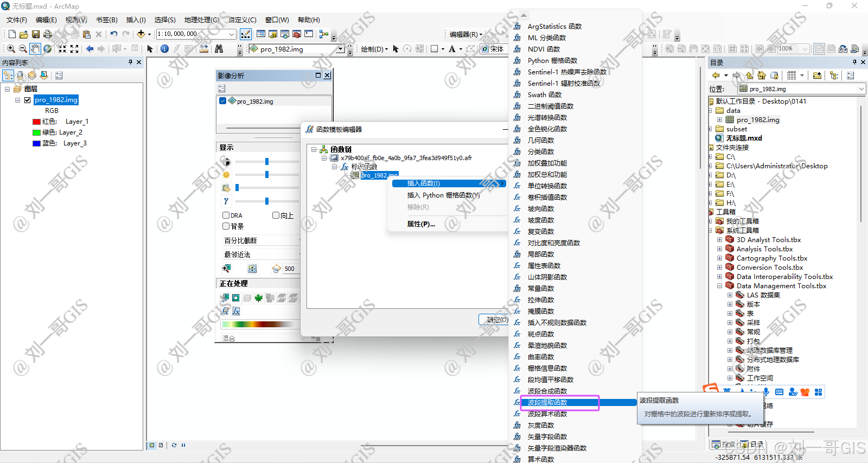Adjust the contrast slider in Image Analysis

(x=266, y=162)
